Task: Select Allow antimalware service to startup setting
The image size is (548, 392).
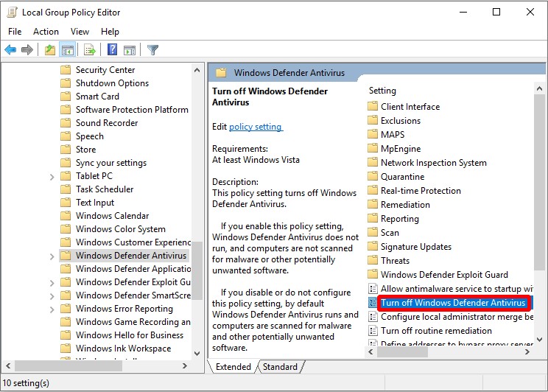Action: [457, 289]
